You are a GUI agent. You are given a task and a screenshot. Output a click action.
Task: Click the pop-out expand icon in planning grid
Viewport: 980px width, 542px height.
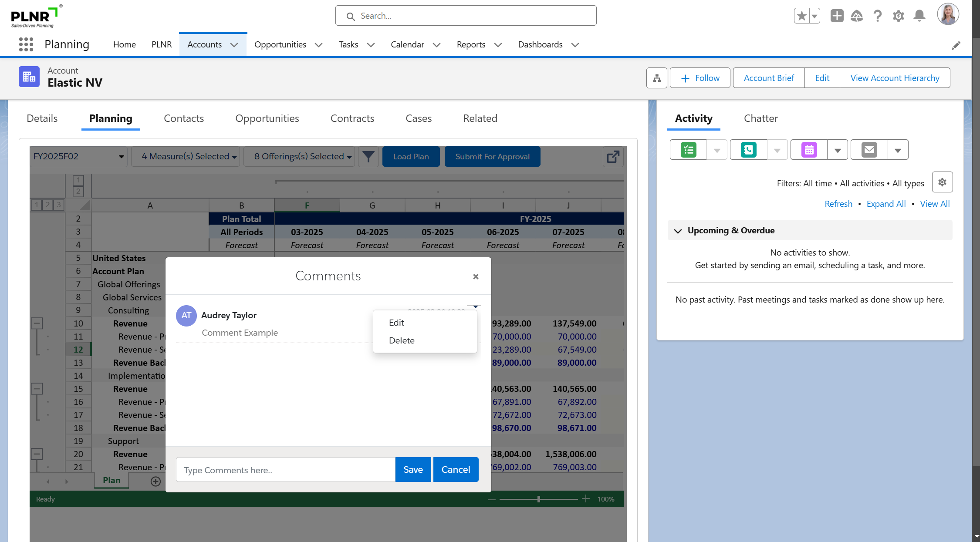coord(613,157)
